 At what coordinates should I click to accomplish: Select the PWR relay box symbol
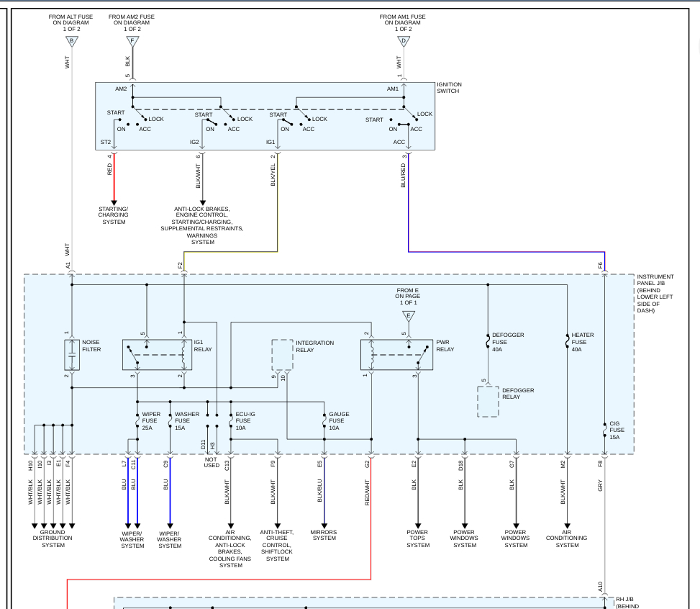pos(396,355)
